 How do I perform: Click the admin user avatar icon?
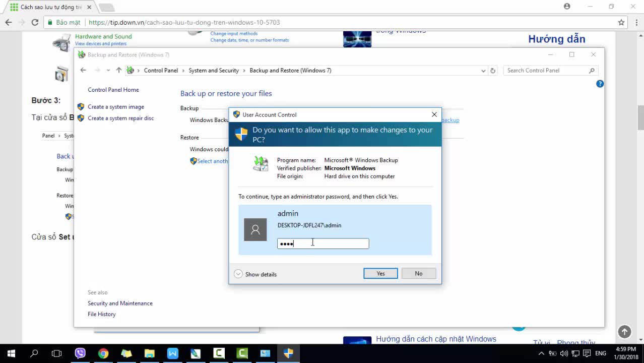[x=255, y=230]
